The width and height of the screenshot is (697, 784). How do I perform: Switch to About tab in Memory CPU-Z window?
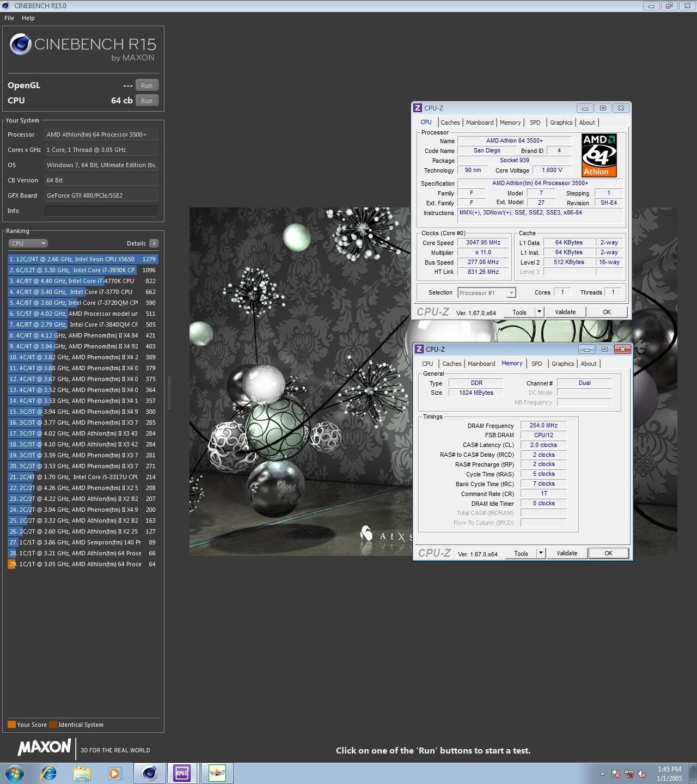coord(589,364)
